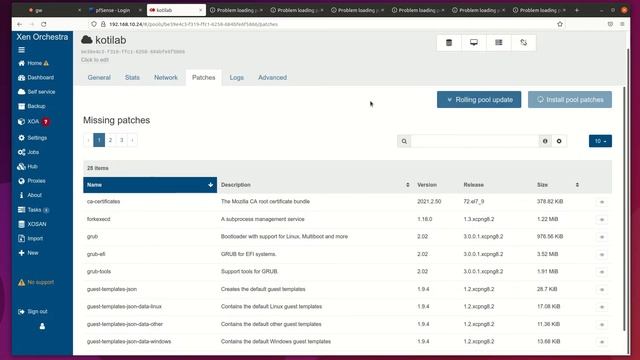
Task: Sort patches by Description column
Action: coord(315,185)
